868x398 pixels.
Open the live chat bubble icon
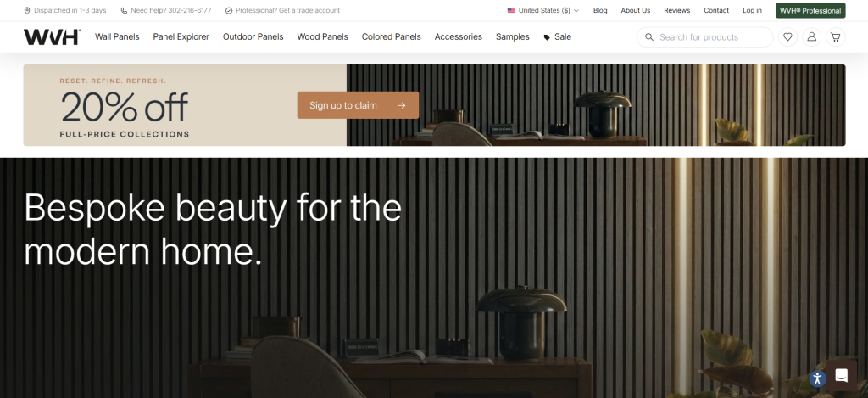pos(842,376)
